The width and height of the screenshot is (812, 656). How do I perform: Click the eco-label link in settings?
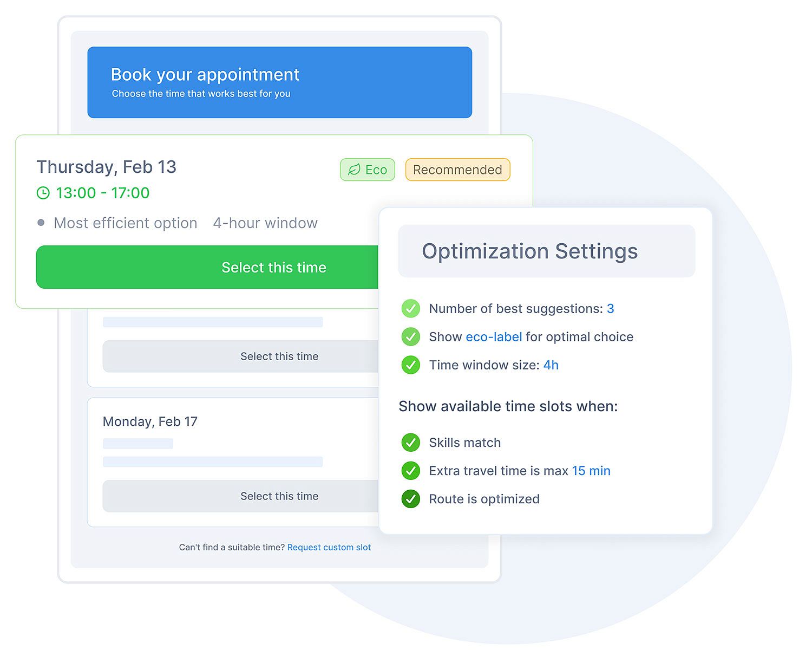click(x=494, y=337)
